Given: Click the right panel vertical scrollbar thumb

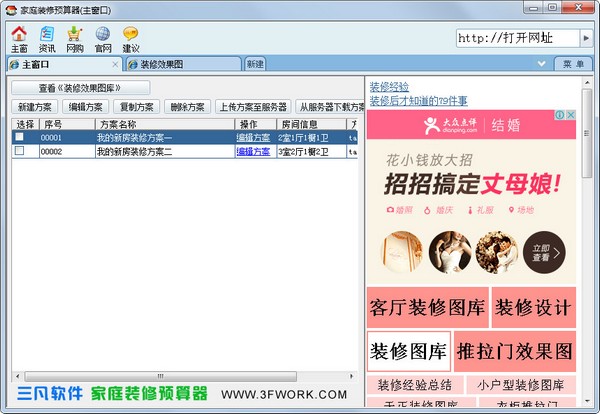Looking at the screenshot, I should pyautogui.click(x=587, y=133).
